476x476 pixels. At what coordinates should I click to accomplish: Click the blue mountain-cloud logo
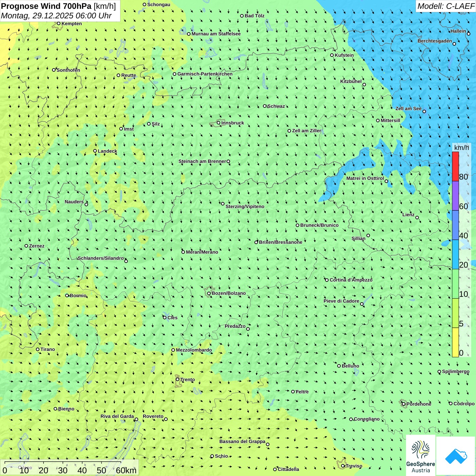[456, 456]
